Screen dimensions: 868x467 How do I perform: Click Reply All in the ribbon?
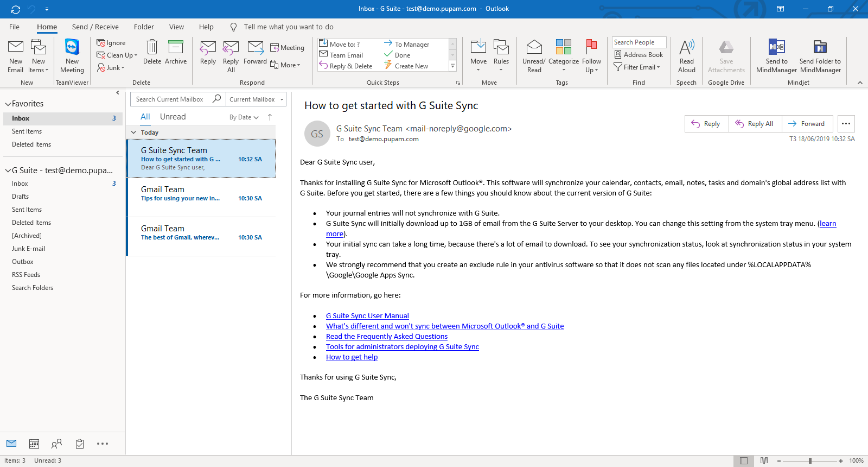coord(231,56)
